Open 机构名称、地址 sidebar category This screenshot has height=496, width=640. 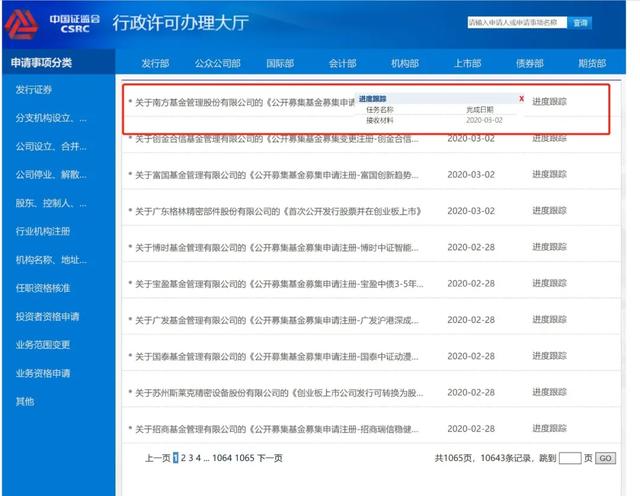(x=51, y=260)
